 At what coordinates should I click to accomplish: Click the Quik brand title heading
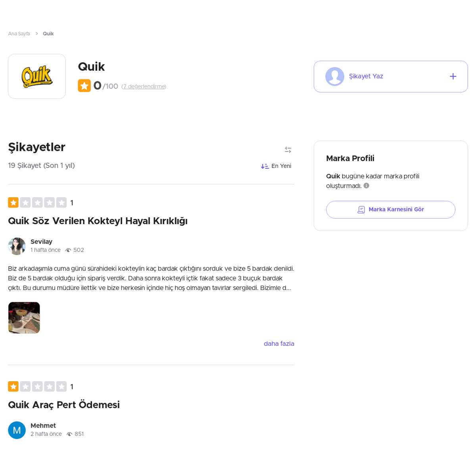coord(91,67)
